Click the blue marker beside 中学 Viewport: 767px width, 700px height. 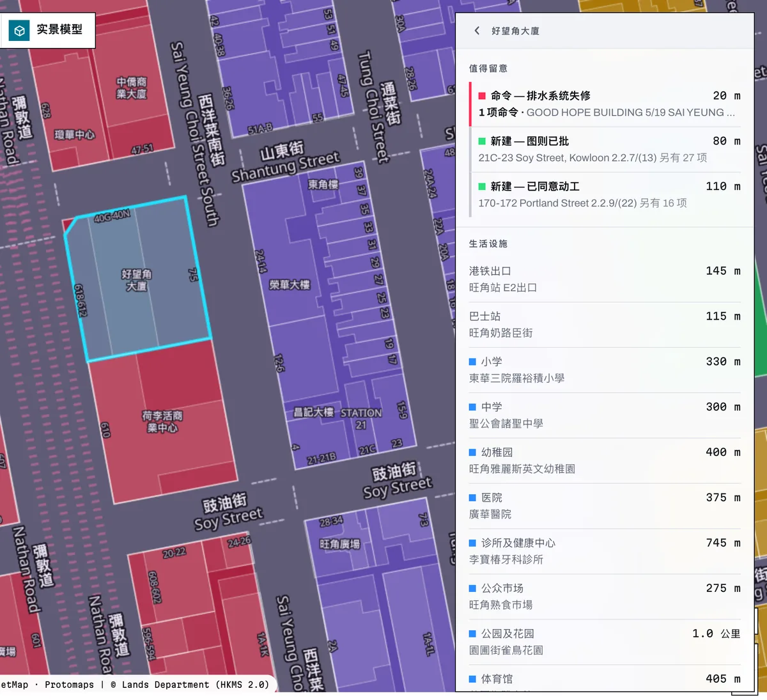(x=472, y=407)
